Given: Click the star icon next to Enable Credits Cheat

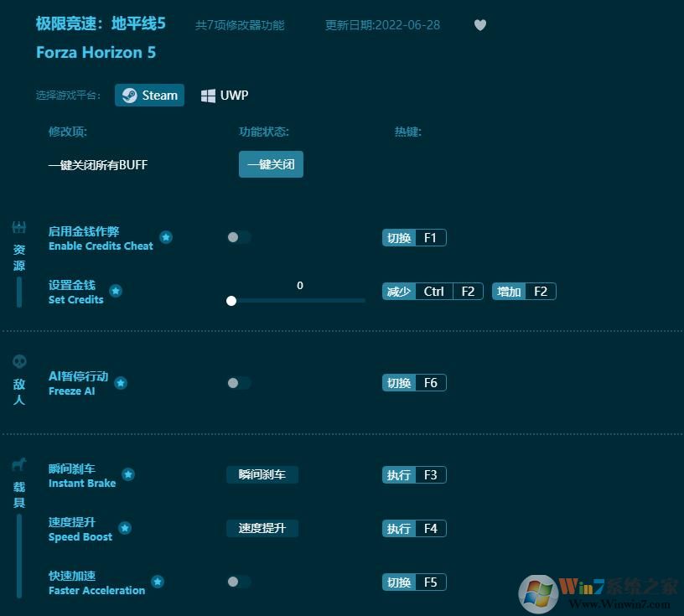Looking at the screenshot, I should point(166,237).
